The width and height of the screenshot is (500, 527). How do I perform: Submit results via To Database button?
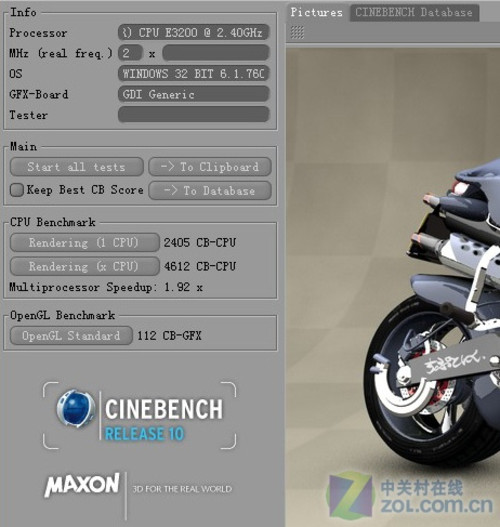coord(210,191)
